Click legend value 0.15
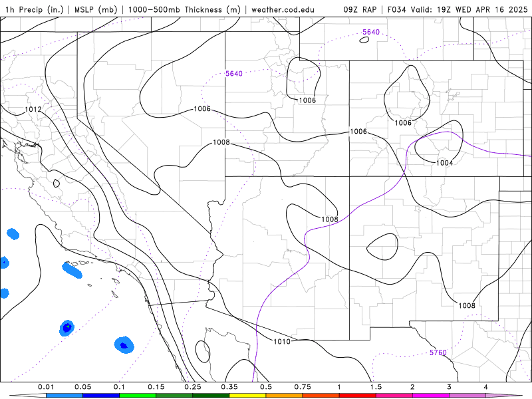 tap(156, 387)
